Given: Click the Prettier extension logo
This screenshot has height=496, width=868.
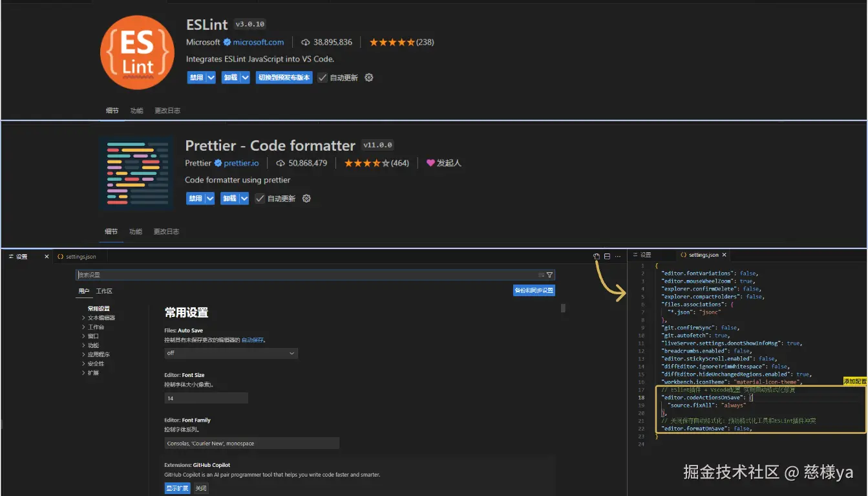Looking at the screenshot, I should [x=136, y=173].
